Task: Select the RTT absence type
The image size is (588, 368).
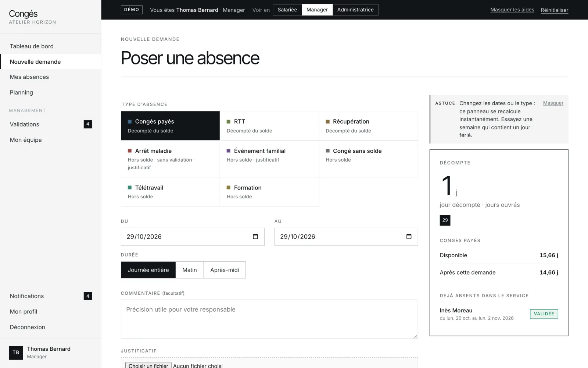Action: coord(269,126)
